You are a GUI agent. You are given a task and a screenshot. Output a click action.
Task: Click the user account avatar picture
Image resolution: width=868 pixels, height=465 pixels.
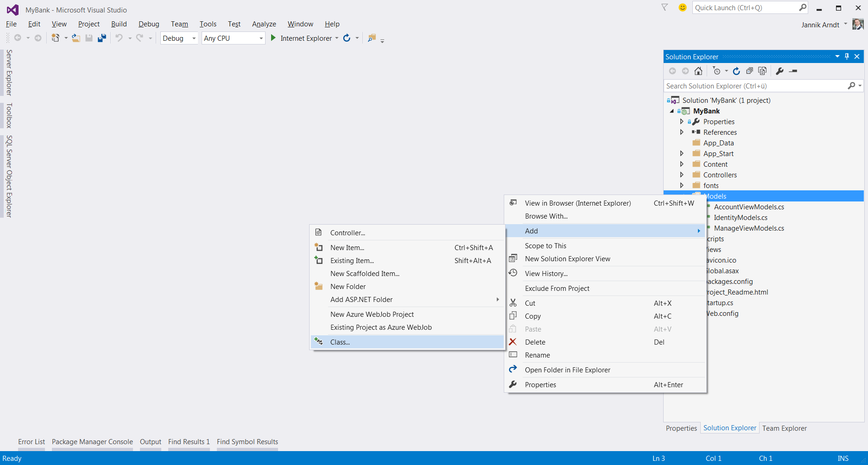857,24
